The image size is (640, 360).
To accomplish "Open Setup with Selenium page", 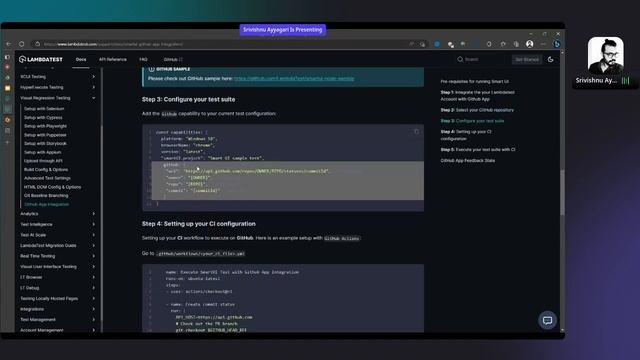I will [x=44, y=109].
